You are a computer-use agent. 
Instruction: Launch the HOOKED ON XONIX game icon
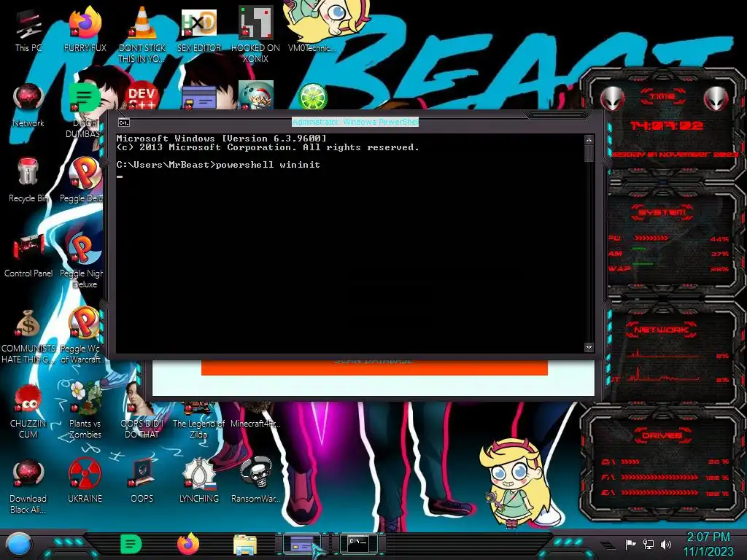[x=256, y=35]
